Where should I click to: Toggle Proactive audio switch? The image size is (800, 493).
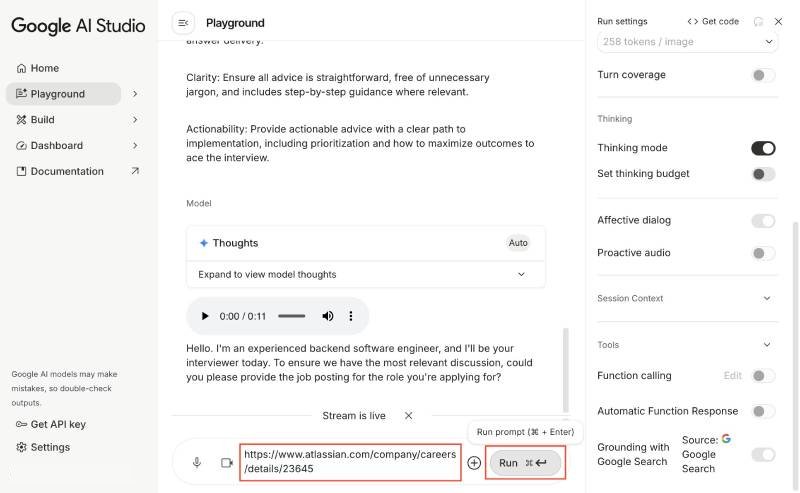[x=763, y=253]
